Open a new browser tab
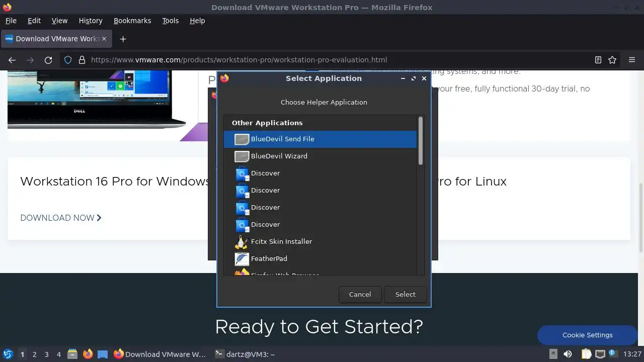This screenshot has width=644, height=362. tap(123, 39)
